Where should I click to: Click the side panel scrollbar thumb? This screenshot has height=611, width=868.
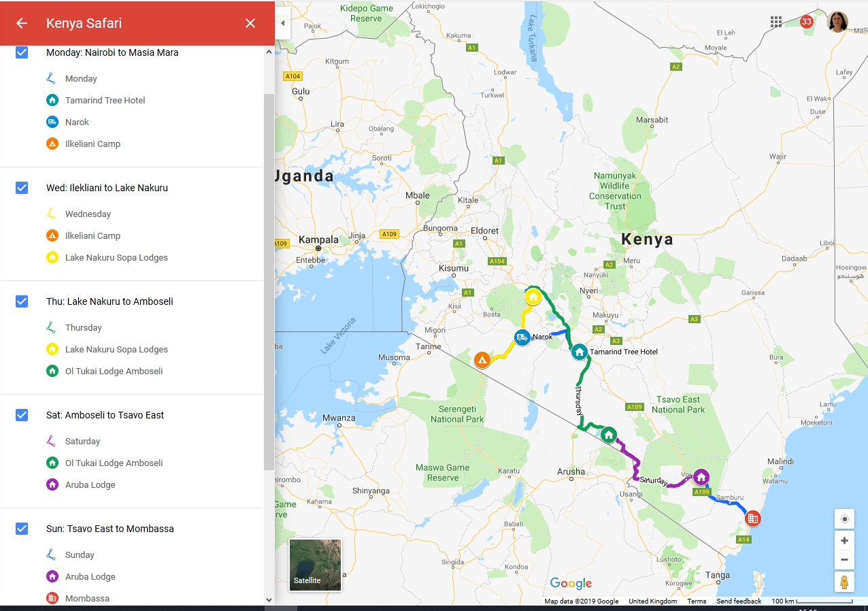(x=269, y=282)
